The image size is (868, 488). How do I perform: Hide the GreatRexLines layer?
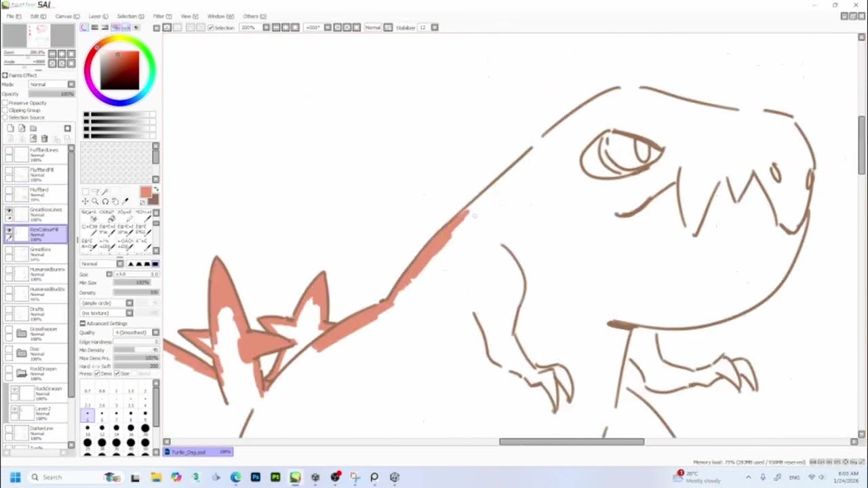pyautogui.click(x=9, y=211)
